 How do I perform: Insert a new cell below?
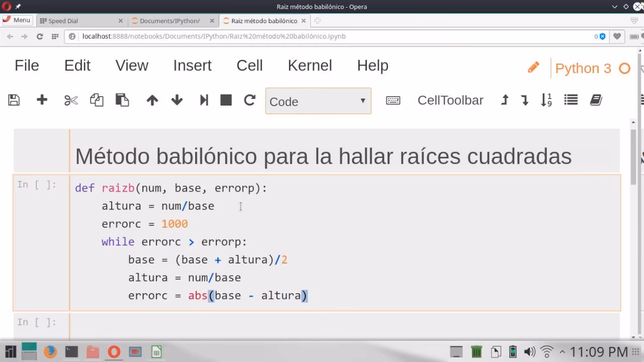coord(42,100)
